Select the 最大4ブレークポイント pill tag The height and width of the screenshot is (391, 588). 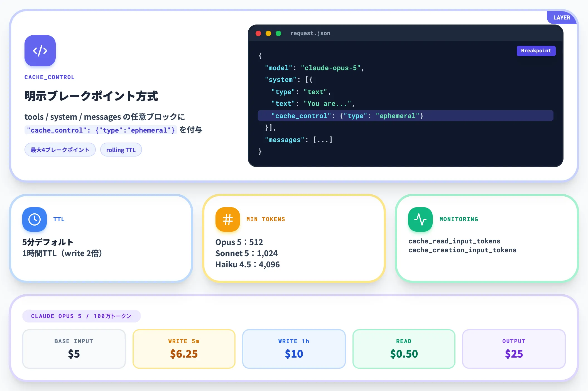click(x=60, y=150)
